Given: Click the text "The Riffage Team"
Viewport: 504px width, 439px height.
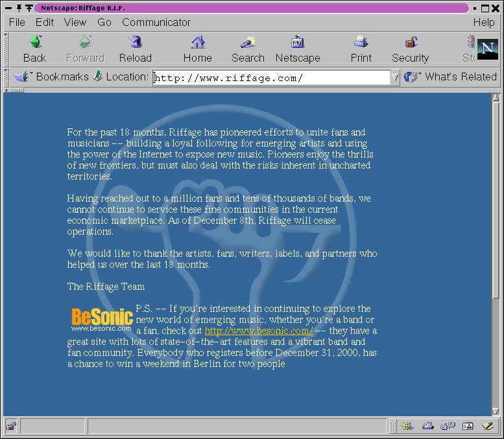Looking at the screenshot, I should click(x=106, y=287).
